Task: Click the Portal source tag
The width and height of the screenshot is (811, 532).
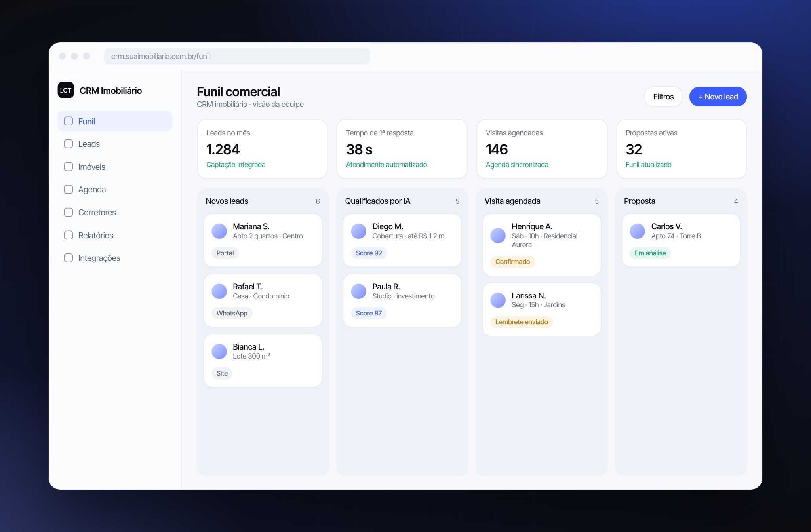Action: (225, 253)
